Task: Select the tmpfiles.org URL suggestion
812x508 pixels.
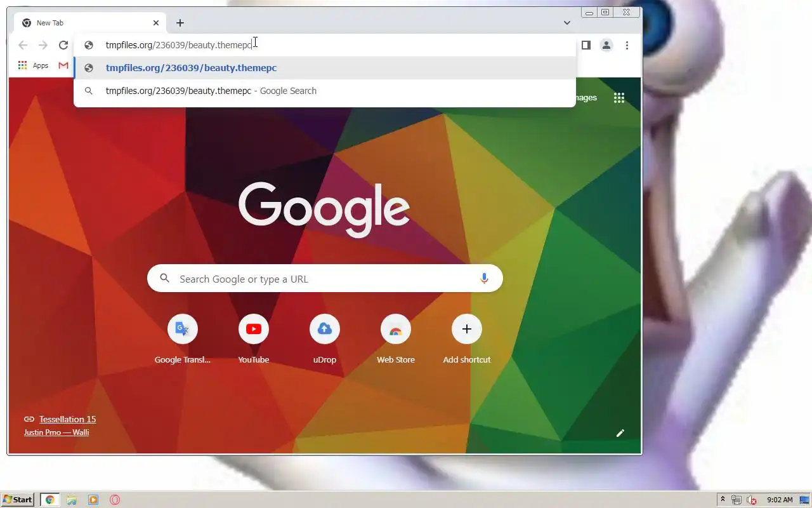Action: [325, 68]
